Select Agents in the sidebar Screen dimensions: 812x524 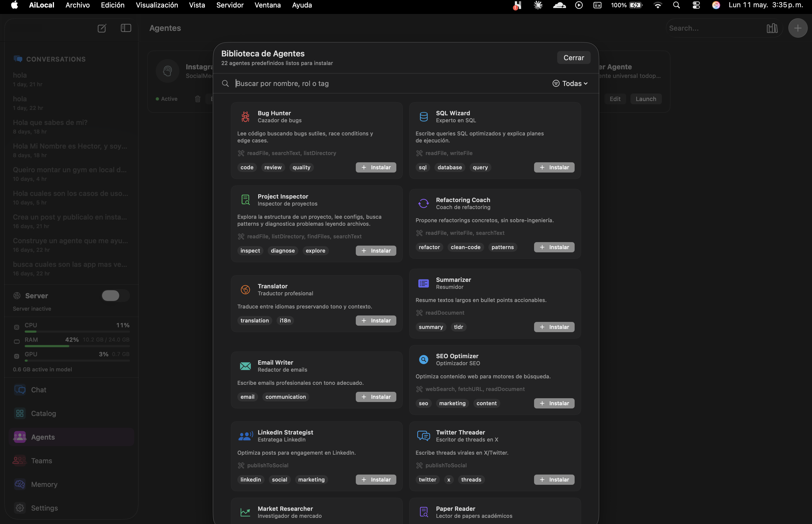(71, 437)
